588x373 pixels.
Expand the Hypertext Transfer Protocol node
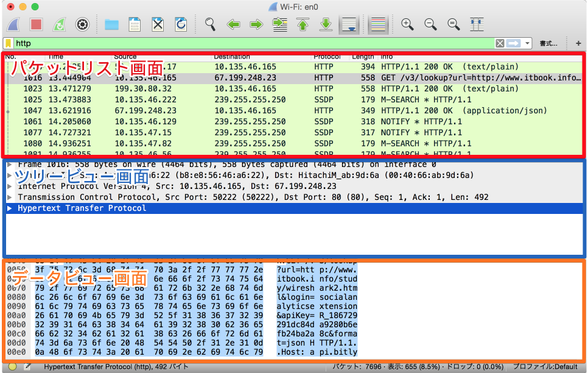point(10,208)
